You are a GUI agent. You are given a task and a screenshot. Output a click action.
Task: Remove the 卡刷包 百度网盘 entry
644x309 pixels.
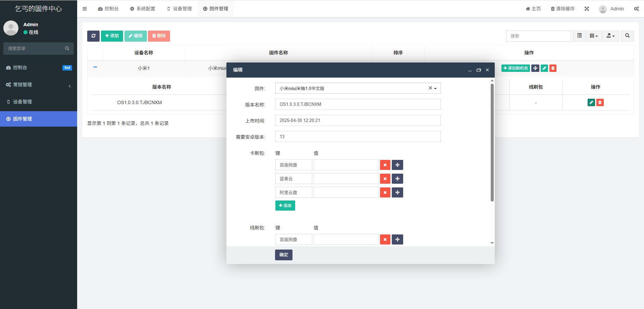(385, 165)
